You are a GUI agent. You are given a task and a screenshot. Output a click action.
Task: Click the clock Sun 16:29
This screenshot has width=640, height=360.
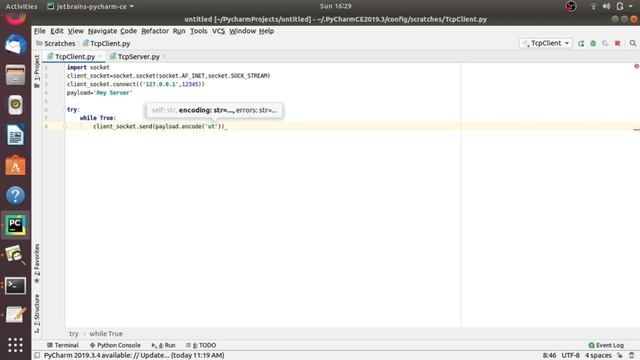coord(336,6)
